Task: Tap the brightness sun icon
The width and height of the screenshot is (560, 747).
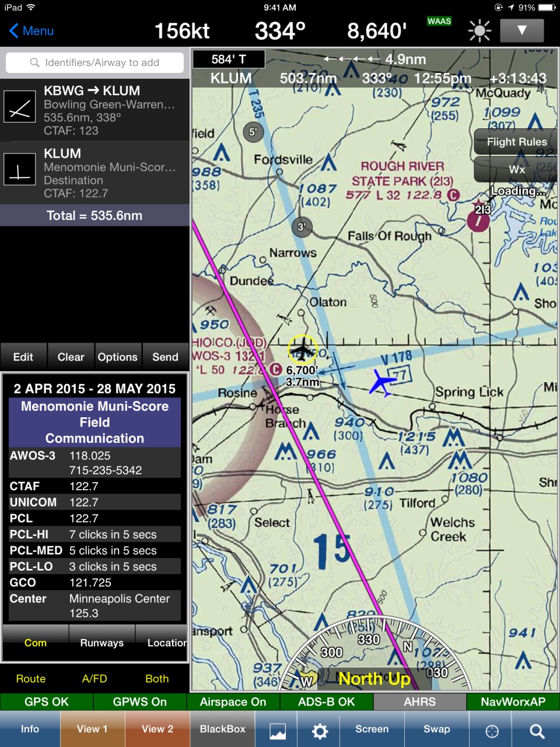Action: click(x=480, y=30)
